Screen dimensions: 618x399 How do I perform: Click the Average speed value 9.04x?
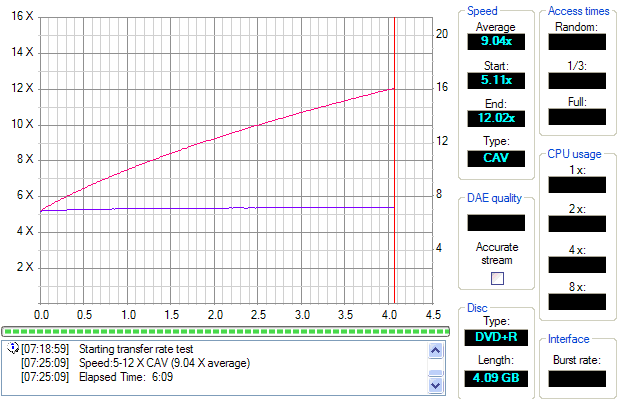pyautogui.click(x=496, y=41)
